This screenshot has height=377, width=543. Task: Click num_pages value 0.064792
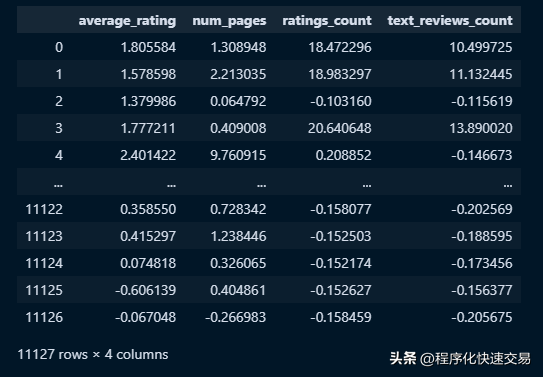pos(238,101)
